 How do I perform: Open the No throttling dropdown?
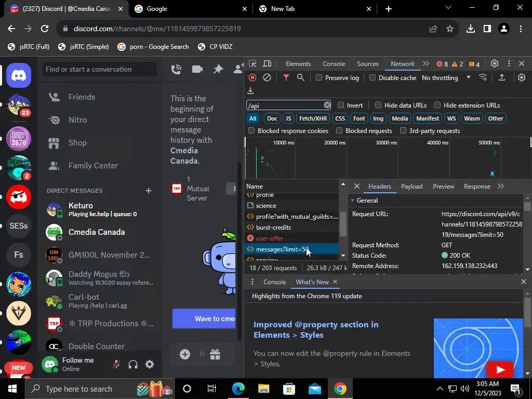click(446, 78)
